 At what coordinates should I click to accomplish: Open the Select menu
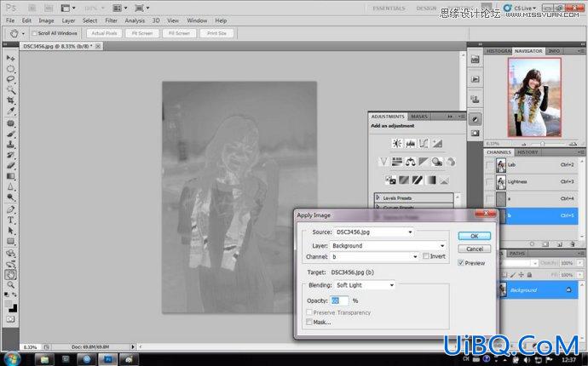[x=89, y=20]
